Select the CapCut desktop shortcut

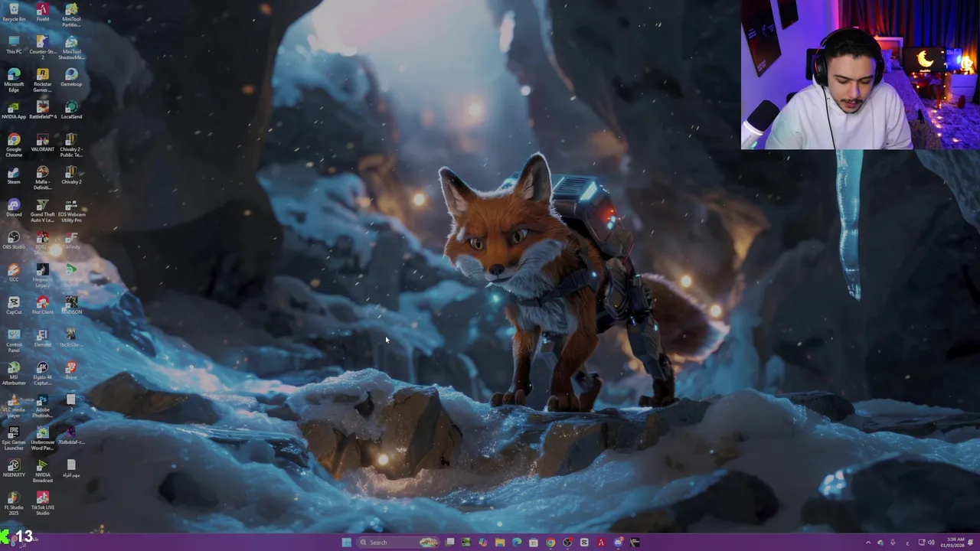14,305
